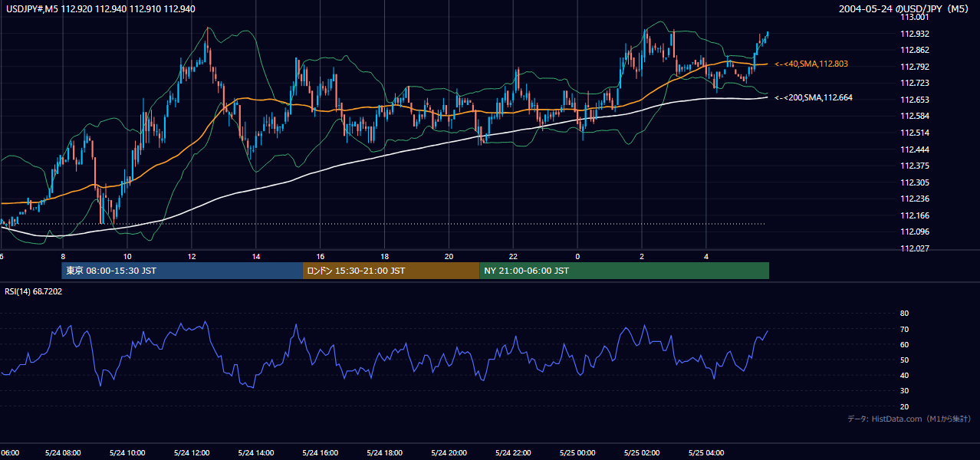
Task: Click price axis value 112.792
Action: pyautogui.click(x=915, y=67)
